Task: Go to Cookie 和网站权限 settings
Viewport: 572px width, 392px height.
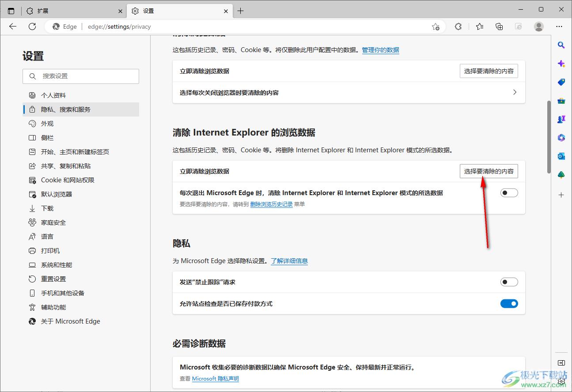Action: pyautogui.click(x=81, y=180)
